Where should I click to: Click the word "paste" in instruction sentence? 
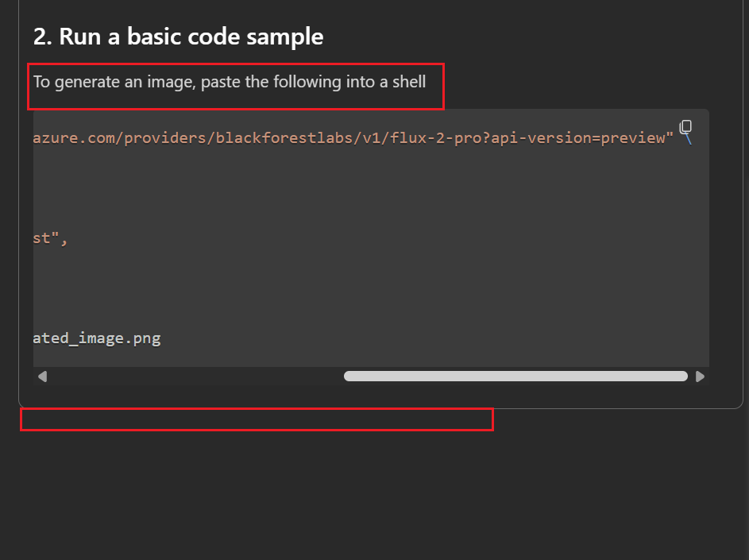[x=221, y=82]
